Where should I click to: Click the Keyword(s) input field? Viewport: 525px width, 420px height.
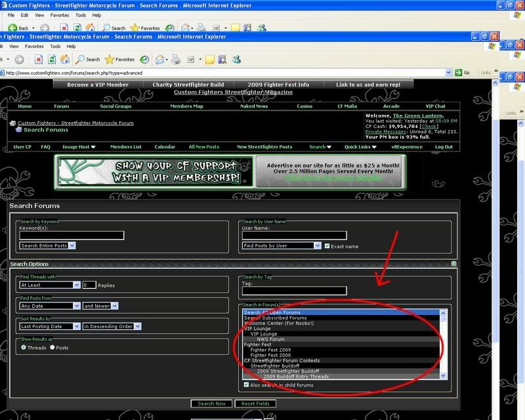coord(72,236)
